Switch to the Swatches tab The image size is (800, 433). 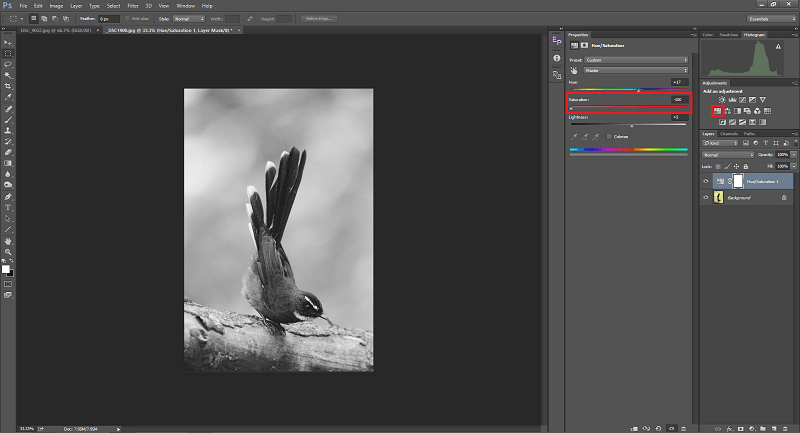coord(729,35)
